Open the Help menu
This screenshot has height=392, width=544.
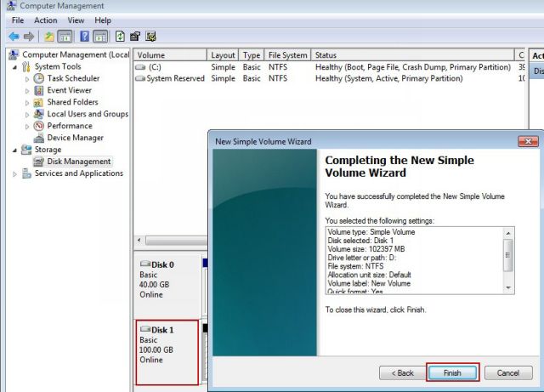pos(103,20)
